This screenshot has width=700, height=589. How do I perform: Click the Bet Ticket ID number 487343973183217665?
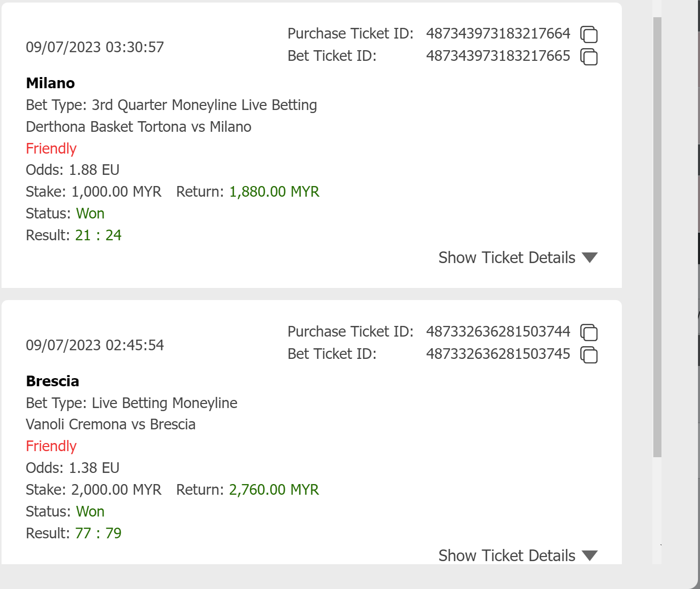(x=498, y=56)
